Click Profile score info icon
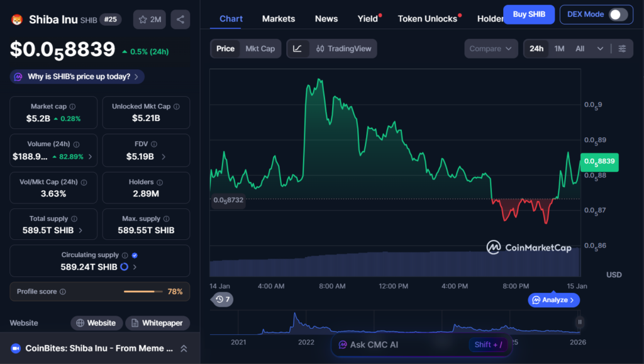Screen dimensions: 644x364 point(62,292)
